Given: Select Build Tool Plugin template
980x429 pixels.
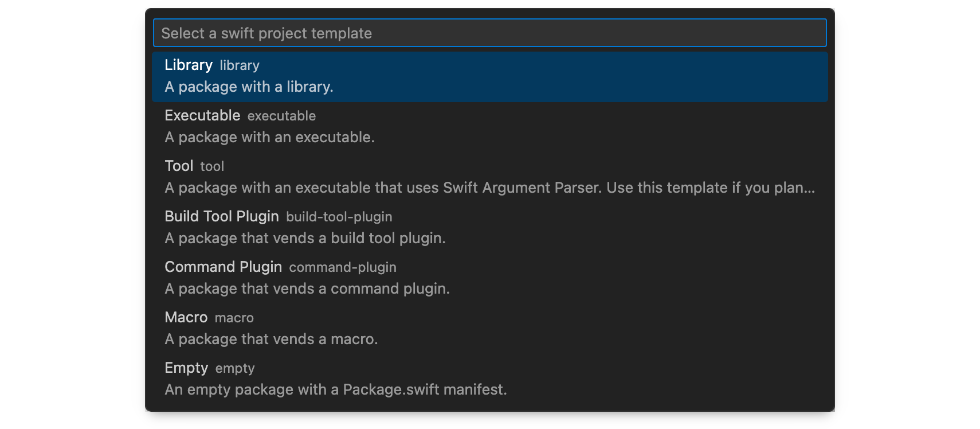Looking at the screenshot, I should (x=221, y=216).
